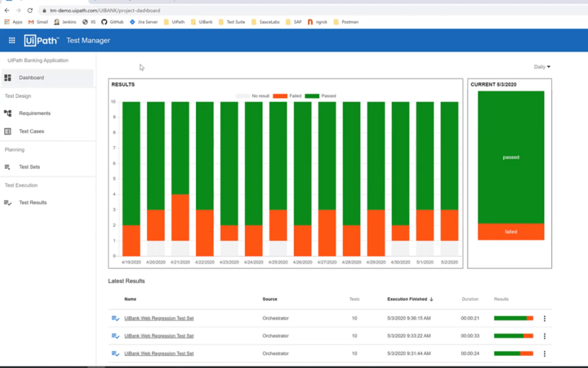The width and height of the screenshot is (588, 368).
Task: Click the Test Sets icon
Action: coord(8,167)
